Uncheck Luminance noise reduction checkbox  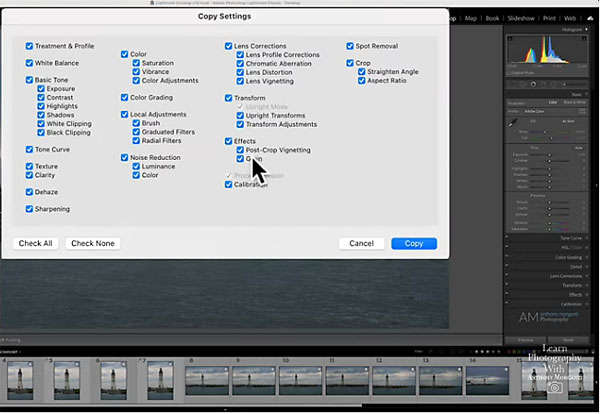coord(136,166)
